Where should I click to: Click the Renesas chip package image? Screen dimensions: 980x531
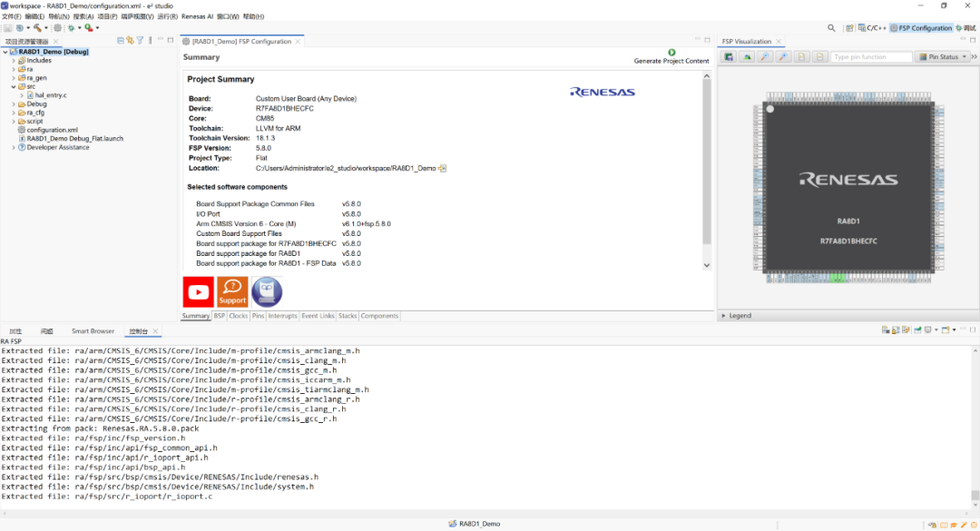(848, 188)
